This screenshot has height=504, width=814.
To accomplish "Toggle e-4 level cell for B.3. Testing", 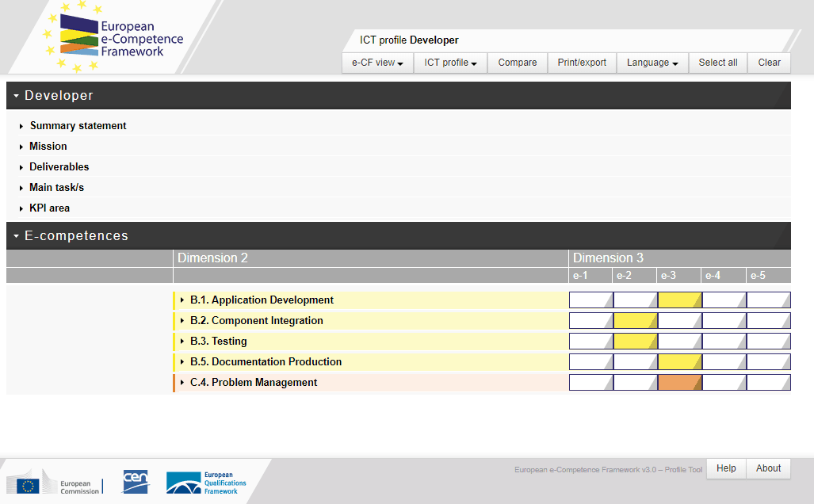I will pyautogui.click(x=724, y=342).
